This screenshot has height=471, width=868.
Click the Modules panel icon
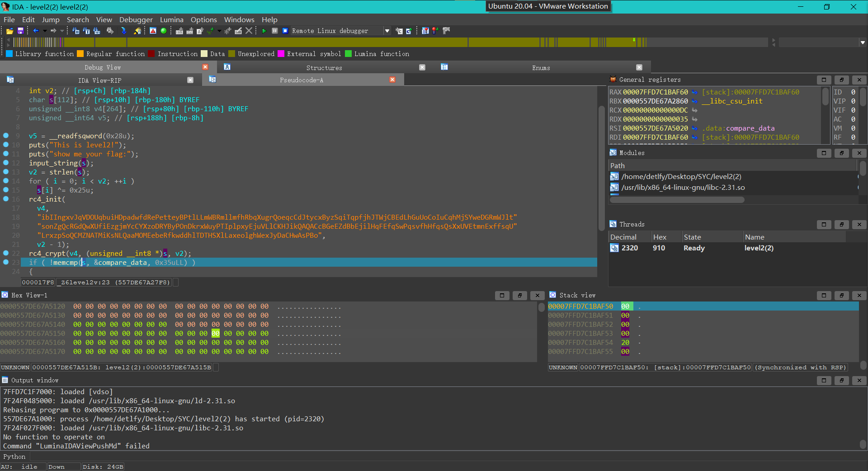click(x=613, y=153)
